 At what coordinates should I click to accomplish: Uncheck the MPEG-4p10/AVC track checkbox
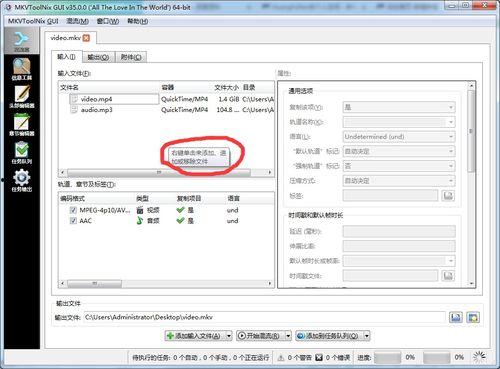(73, 210)
